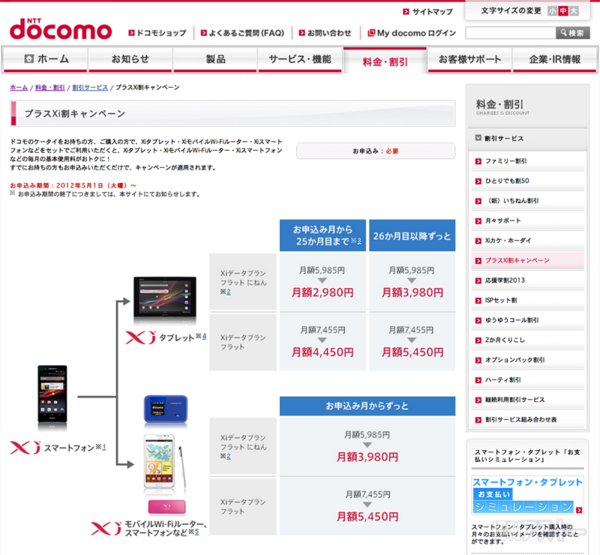Click My docomo ログイン link

pos(416,33)
